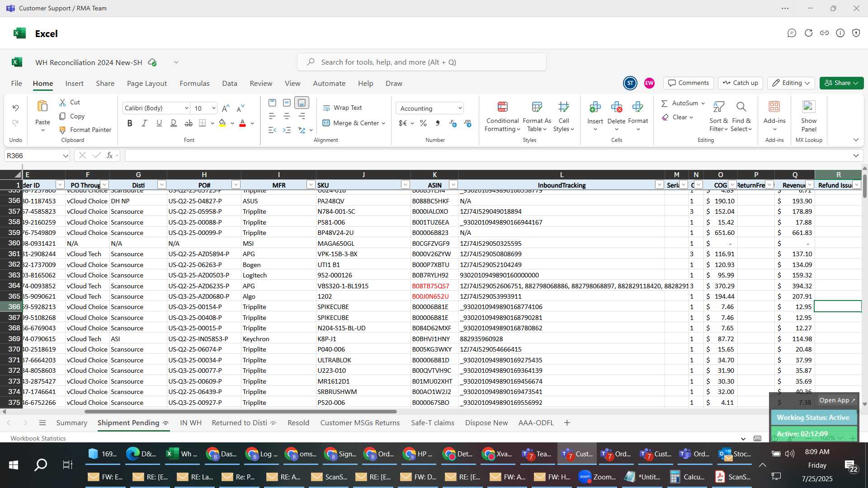Click the Open App overlay button
Viewport: 868px width, 488px height.
click(837, 400)
